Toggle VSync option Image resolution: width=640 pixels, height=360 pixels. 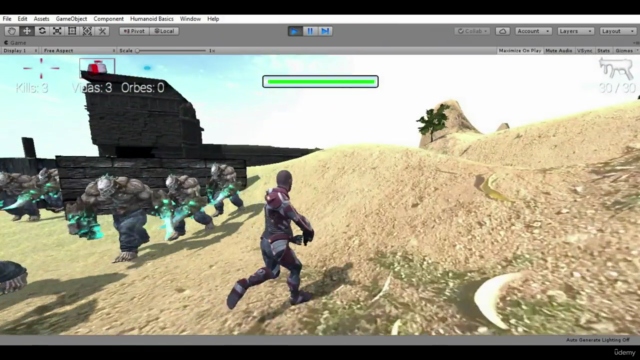pyautogui.click(x=584, y=51)
